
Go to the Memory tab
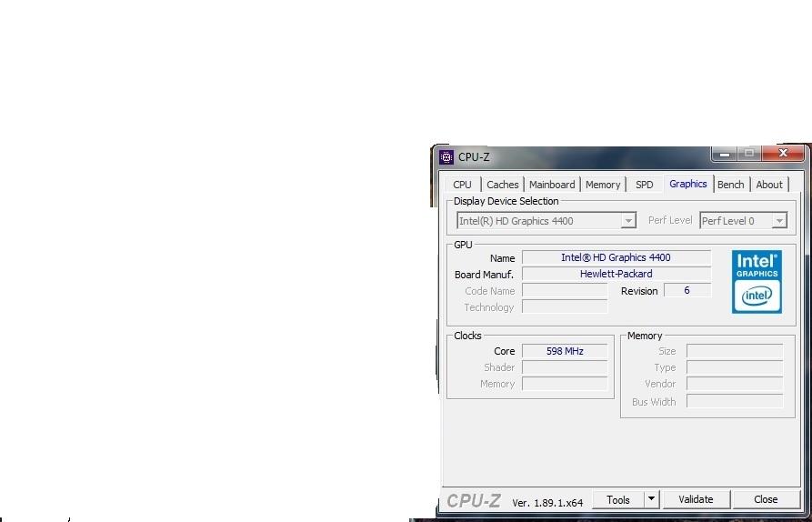pos(603,185)
